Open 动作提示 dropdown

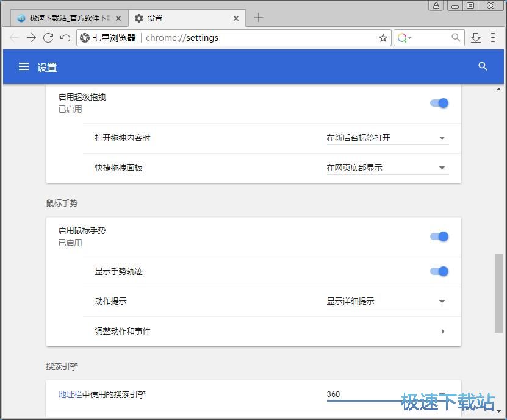pos(387,301)
